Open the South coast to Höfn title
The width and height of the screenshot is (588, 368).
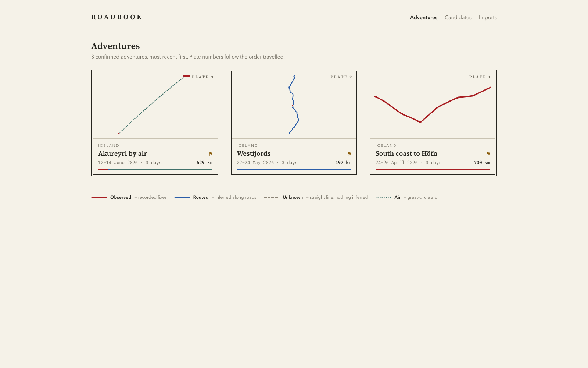pos(406,153)
